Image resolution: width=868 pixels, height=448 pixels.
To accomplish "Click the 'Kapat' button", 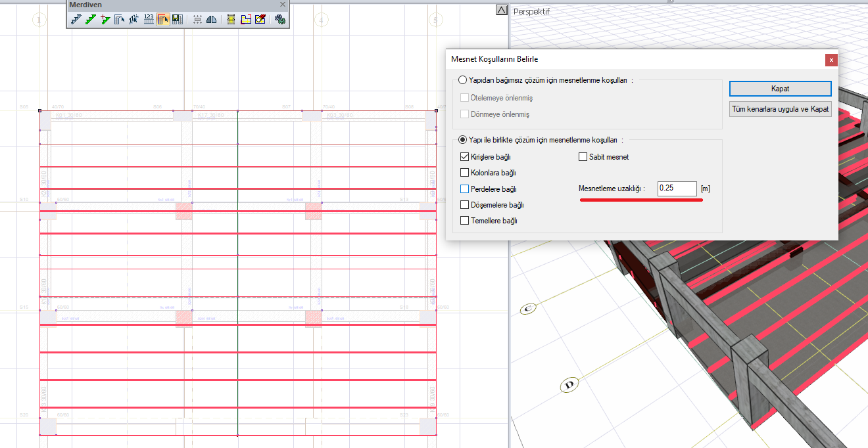I will pos(781,89).
